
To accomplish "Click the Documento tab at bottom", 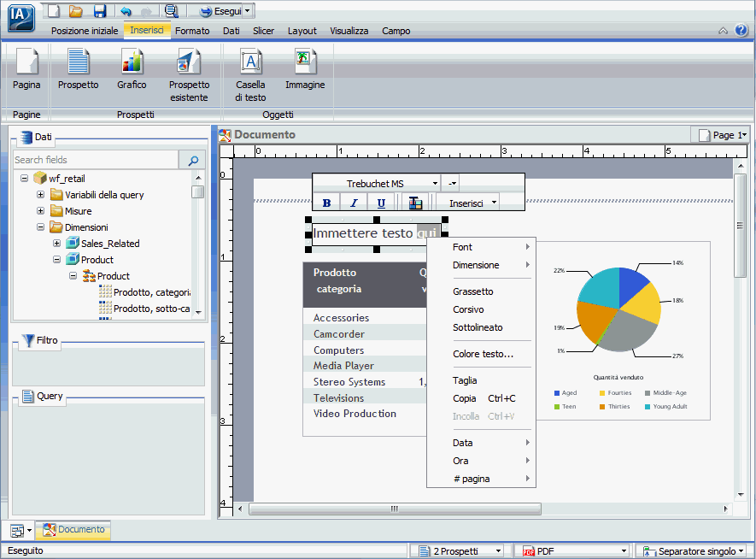I will click(73, 530).
